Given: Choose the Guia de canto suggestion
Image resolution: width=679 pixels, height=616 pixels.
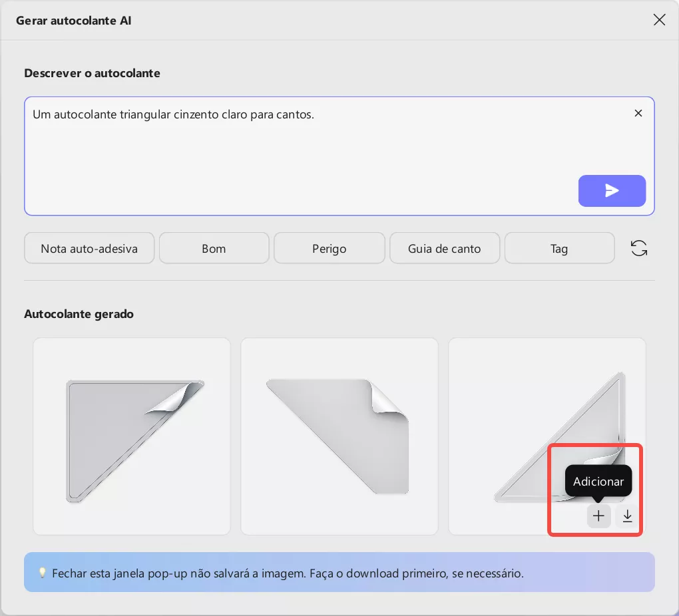Looking at the screenshot, I should 444,248.
